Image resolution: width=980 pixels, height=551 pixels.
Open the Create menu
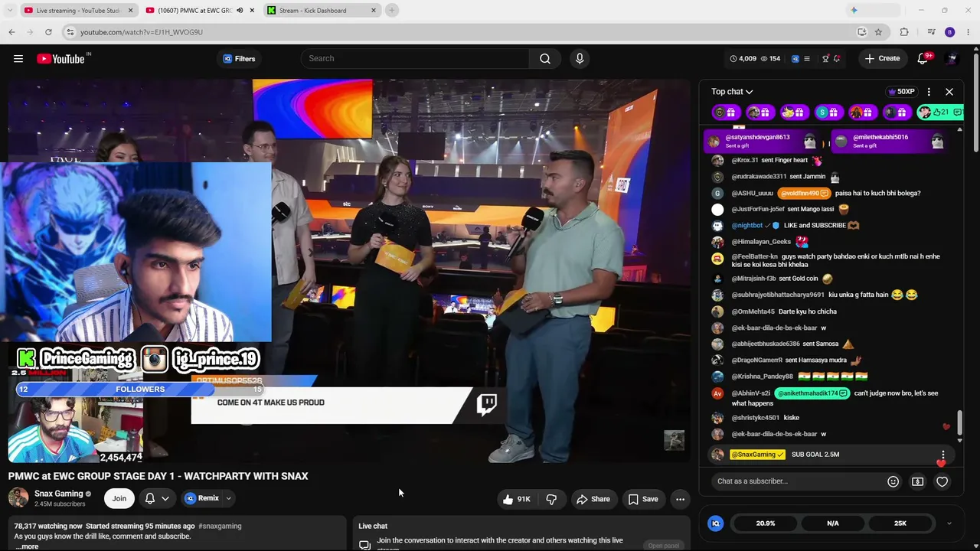[x=882, y=59]
